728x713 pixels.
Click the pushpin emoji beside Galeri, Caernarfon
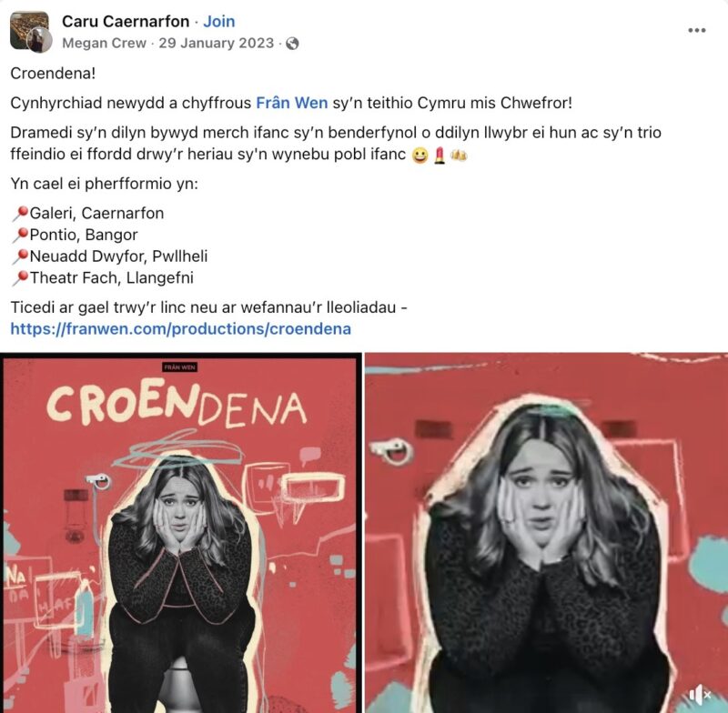tap(20, 214)
